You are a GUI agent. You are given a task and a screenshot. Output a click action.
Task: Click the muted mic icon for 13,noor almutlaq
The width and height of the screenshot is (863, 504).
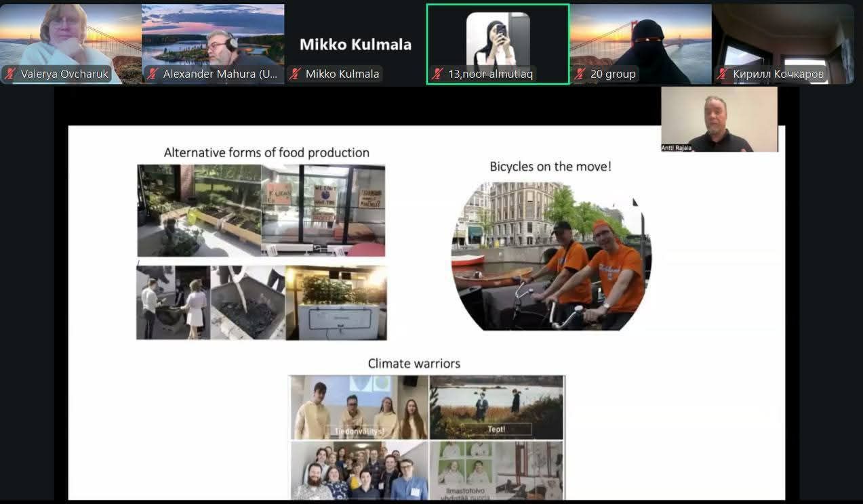click(438, 74)
